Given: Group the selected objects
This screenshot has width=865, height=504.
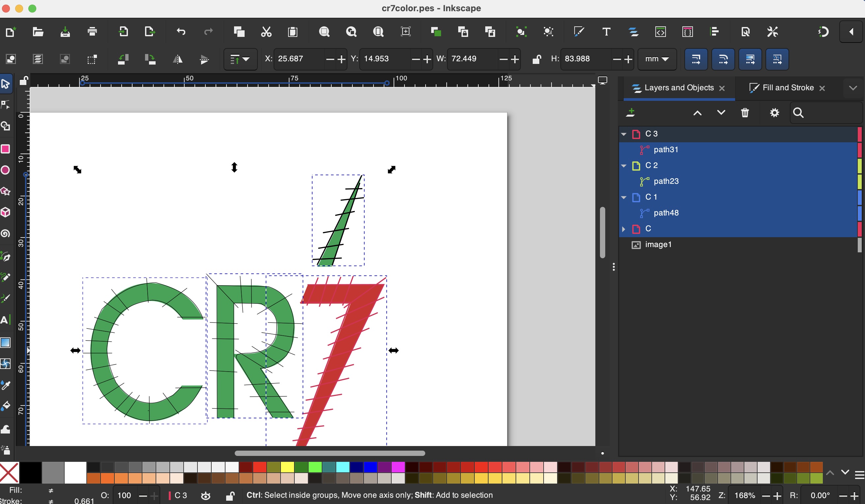Looking at the screenshot, I should point(521,32).
